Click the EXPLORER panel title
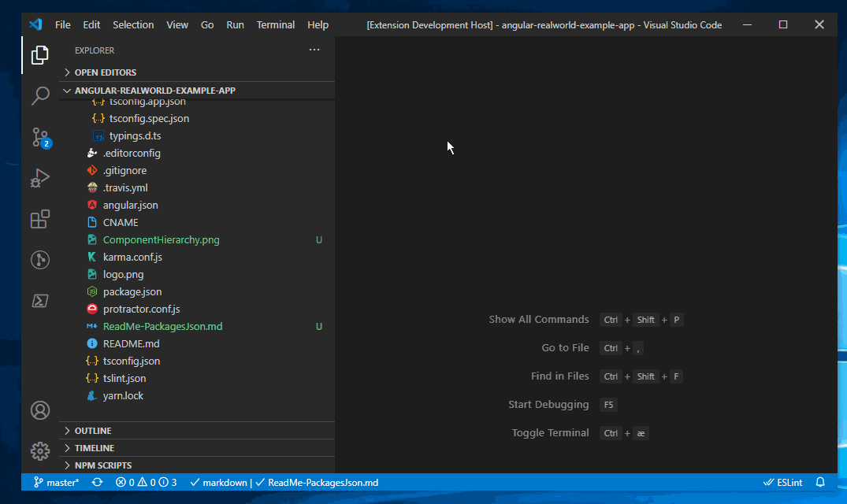Screen dimensions: 847x504 point(95,50)
